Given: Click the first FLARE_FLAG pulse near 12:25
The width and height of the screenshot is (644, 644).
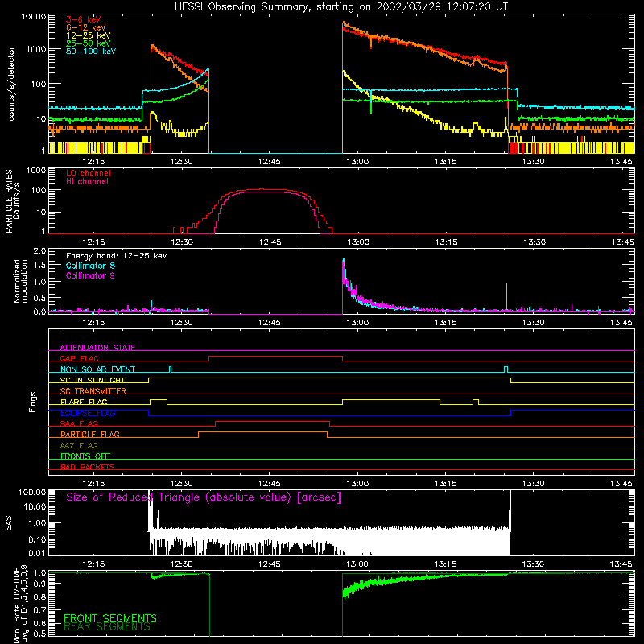Looking at the screenshot, I should 159,402.
